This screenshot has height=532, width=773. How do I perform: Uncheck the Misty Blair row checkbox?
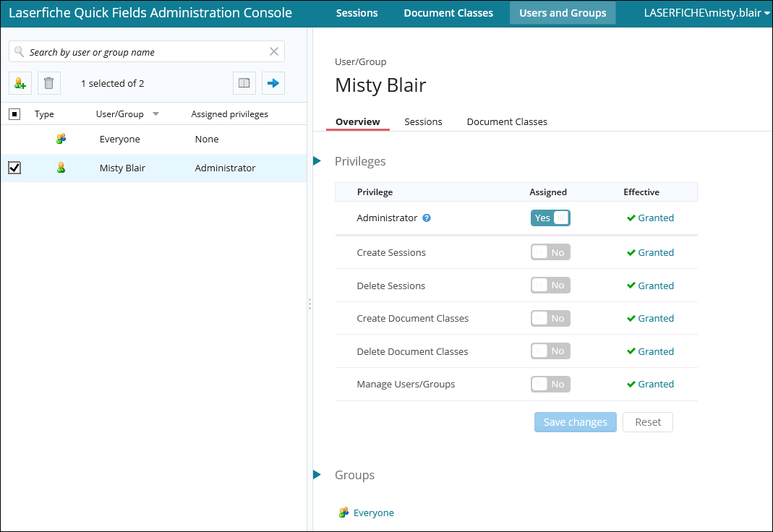14,168
